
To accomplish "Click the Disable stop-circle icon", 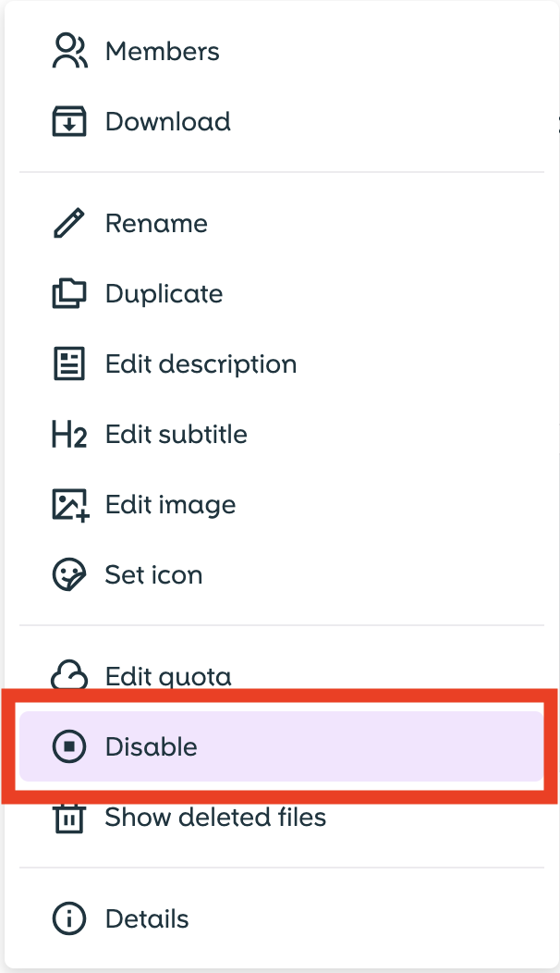I will click(69, 746).
